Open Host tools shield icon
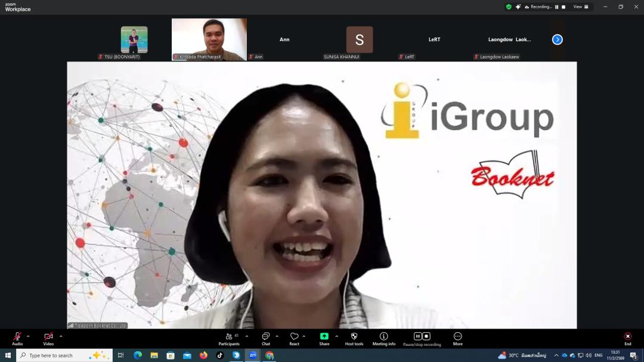This screenshot has width=644, height=362. point(354,338)
